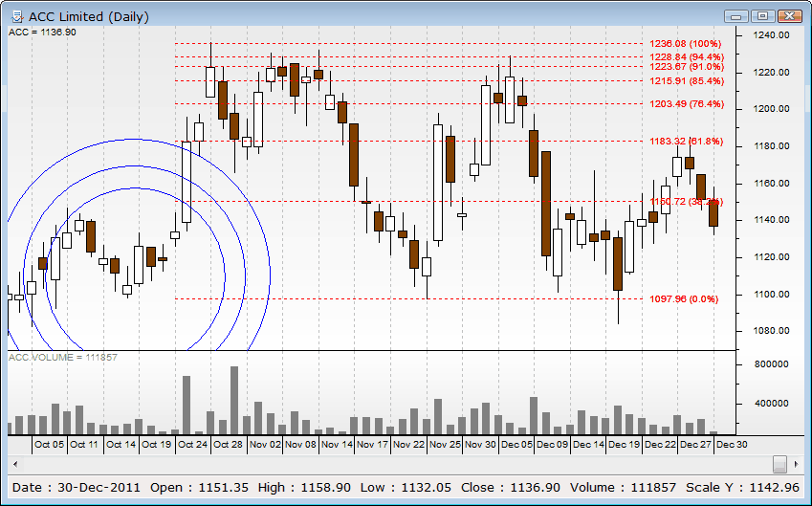Minimize the ACC Limited chart window
Screen dimensions: 812x506
[x=735, y=15]
